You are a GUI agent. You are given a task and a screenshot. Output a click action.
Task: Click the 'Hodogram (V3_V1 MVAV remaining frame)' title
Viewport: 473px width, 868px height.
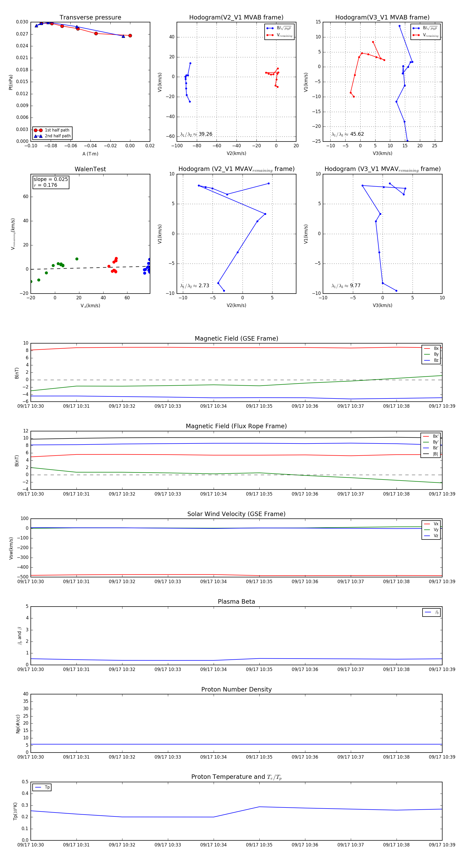(x=382, y=169)
